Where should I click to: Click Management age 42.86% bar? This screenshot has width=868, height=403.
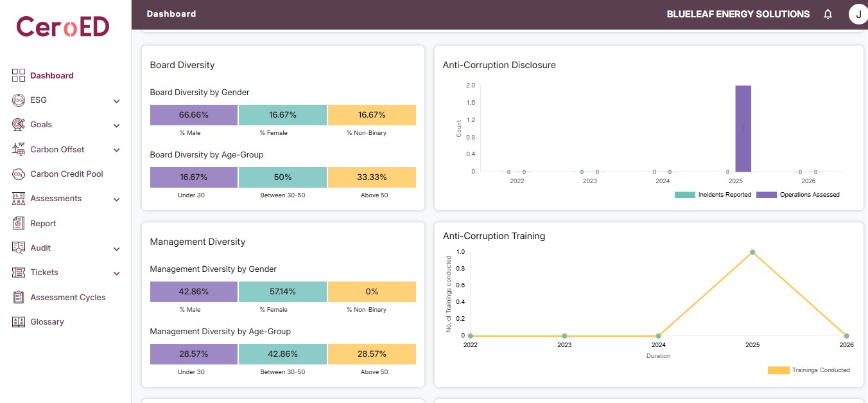coord(282,354)
